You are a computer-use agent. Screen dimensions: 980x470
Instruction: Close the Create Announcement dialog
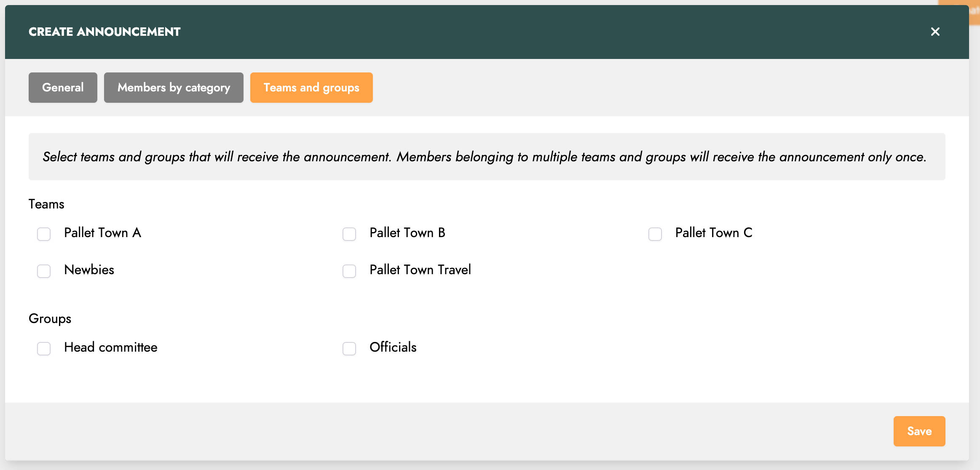tap(935, 32)
